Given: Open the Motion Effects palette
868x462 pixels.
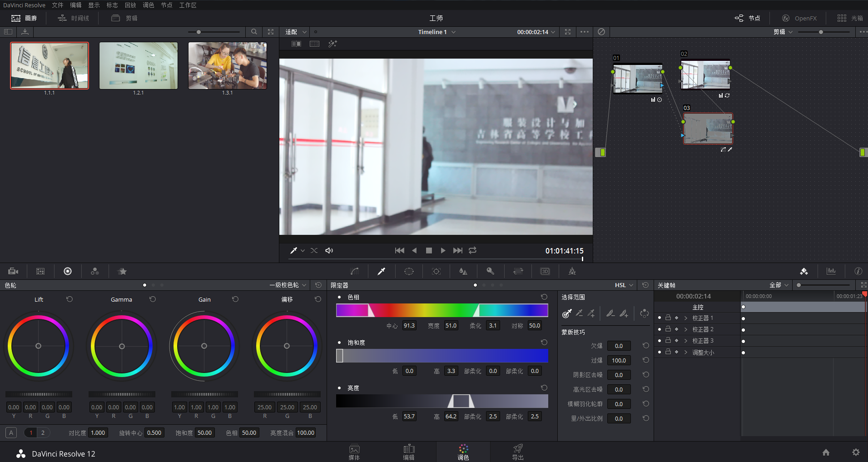Looking at the screenshot, I should 122,271.
